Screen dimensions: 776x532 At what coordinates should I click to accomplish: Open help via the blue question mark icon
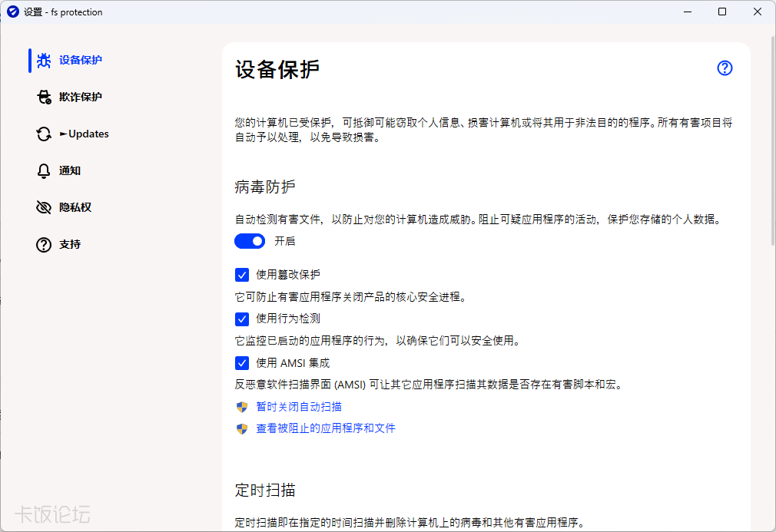coord(725,68)
